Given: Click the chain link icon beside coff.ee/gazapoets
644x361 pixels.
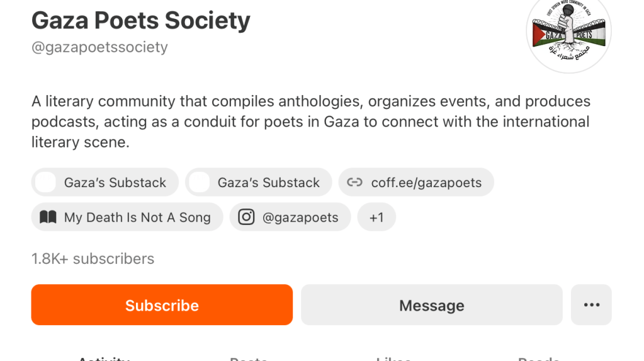Looking at the screenshot, I should [355, 183].
